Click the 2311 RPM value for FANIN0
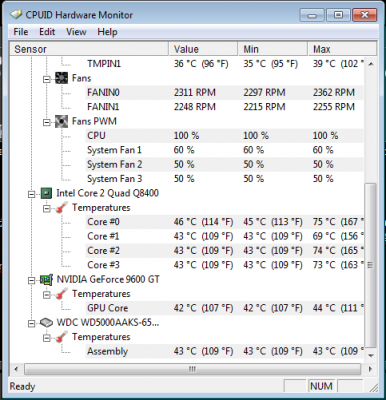The image size is (386, 400). point(195,92)
